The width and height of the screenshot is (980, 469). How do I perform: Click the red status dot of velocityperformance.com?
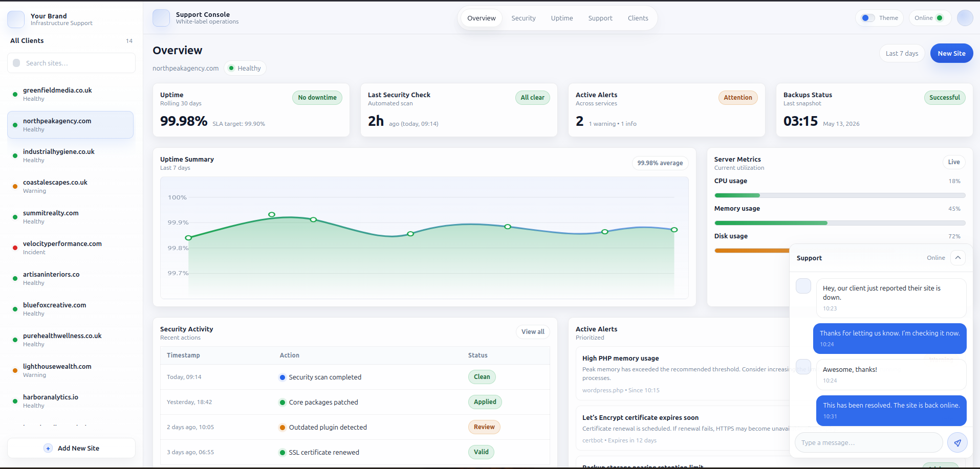15,248
